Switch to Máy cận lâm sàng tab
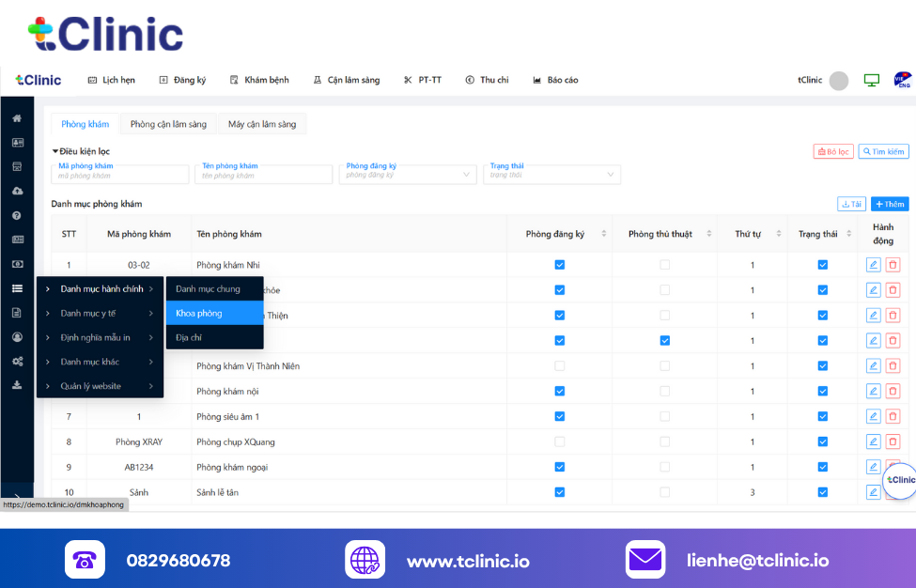Viewport: 916px width, 588px height. 262,124
